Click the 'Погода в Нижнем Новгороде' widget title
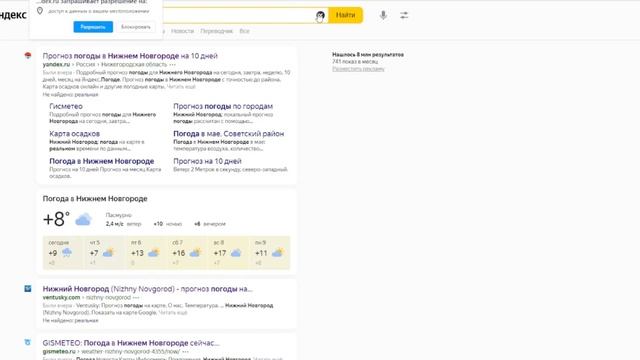 click(95, 199)
